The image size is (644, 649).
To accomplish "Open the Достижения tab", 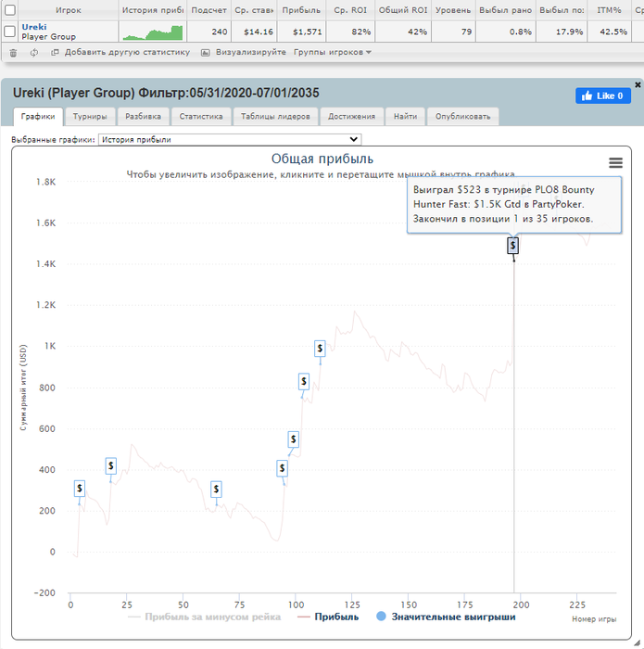I will pos(351,116).
